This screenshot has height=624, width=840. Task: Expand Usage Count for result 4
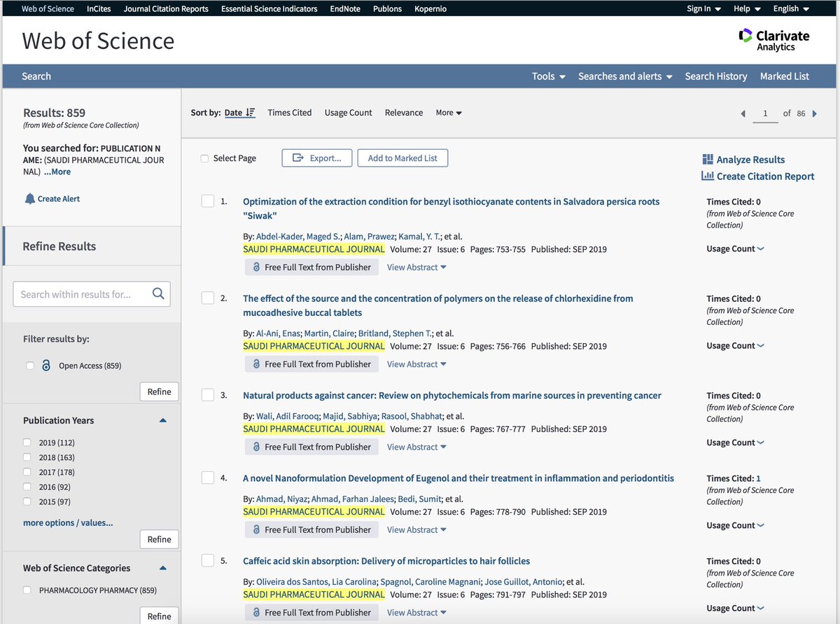pyautogui.click(x=736, y=525)
